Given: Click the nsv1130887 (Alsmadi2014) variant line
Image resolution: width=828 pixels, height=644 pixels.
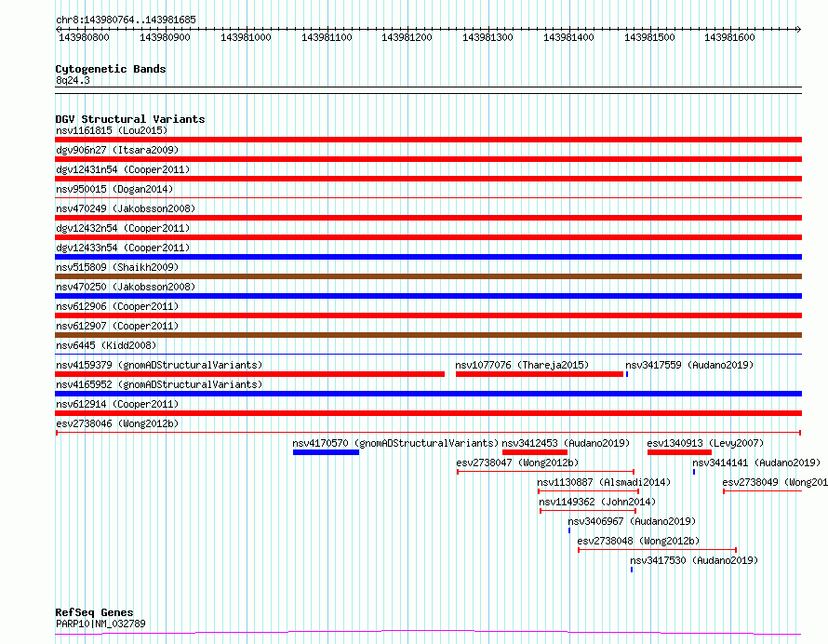Looking at the screenshot, I should (x=588, y=491).
